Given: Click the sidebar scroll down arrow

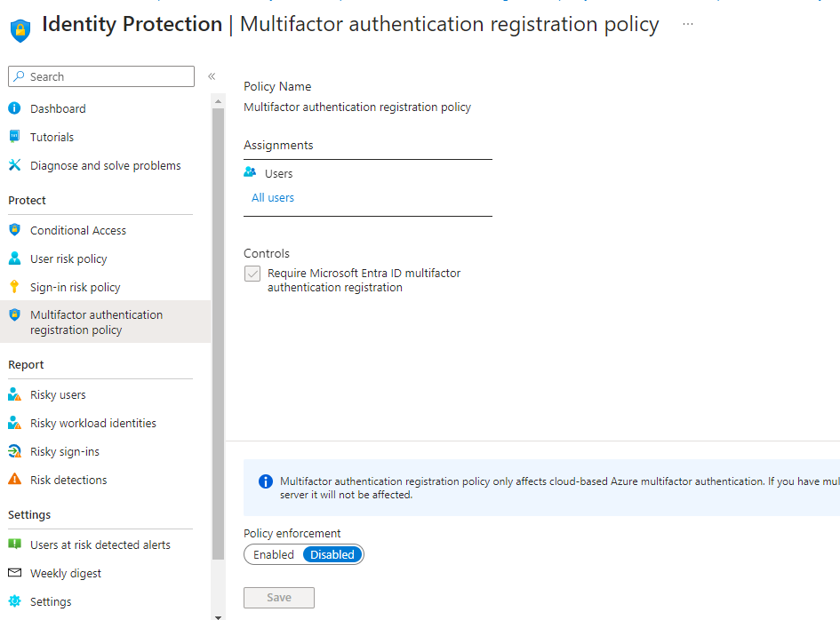Looking at the screenshot, I should coord(218,616).
